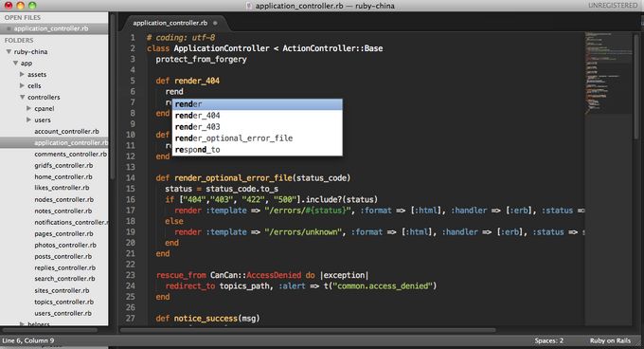Open users_controller.rb file

coord(63,314)
